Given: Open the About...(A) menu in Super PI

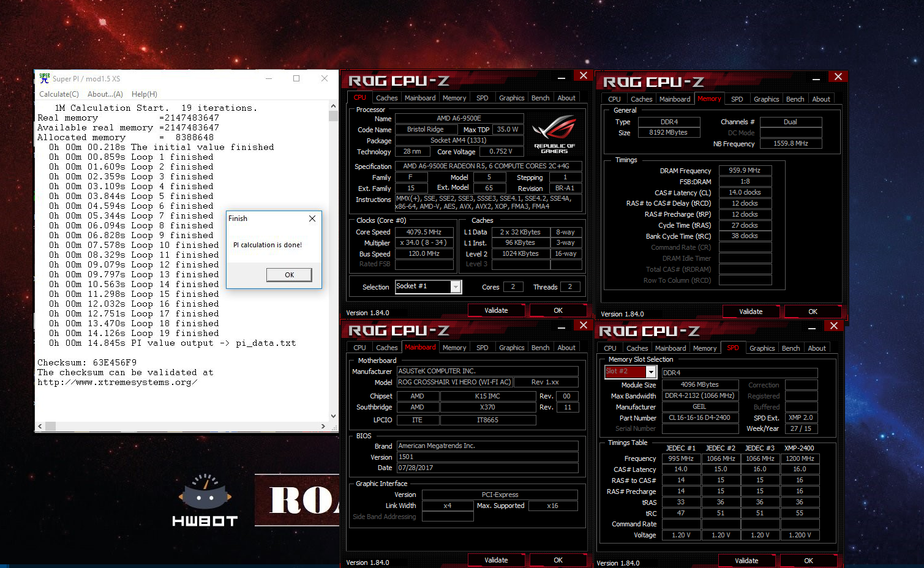Looking at the screenshot, I should 105,94.
